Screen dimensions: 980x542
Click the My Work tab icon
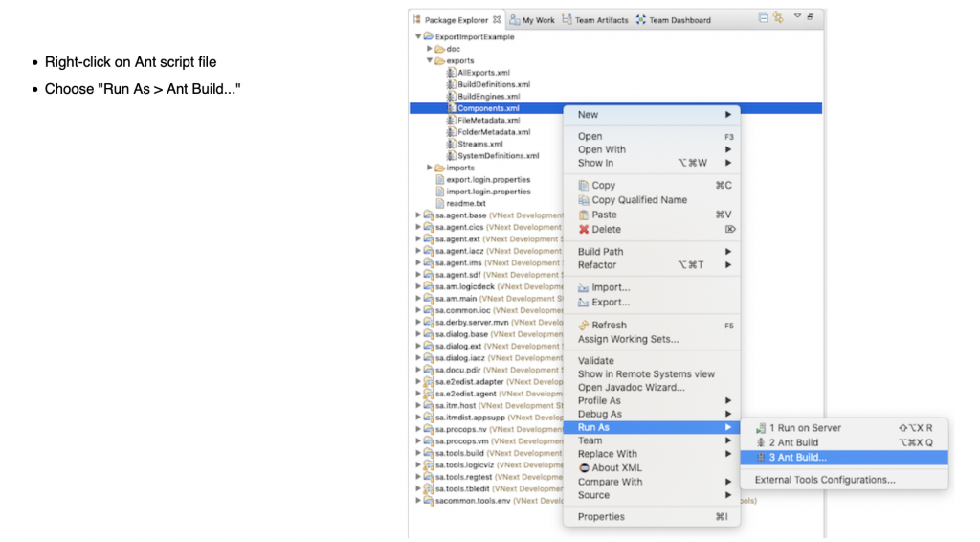point(514,20)
